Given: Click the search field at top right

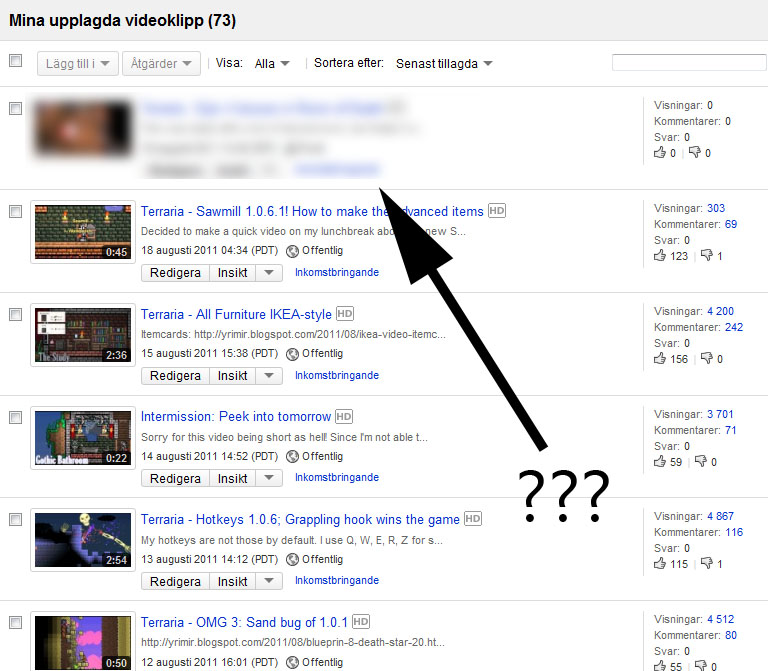Looking at the screenshot, I should coord(689,63).
